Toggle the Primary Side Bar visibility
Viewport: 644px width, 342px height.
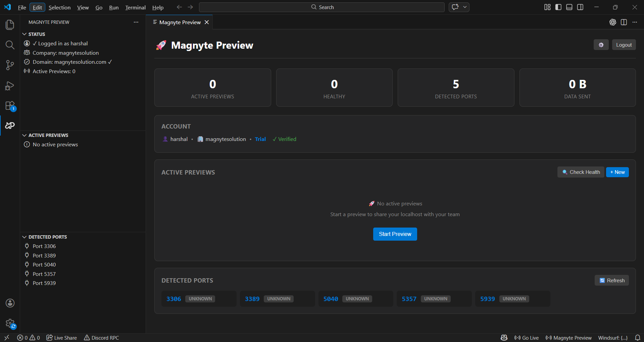558,7
